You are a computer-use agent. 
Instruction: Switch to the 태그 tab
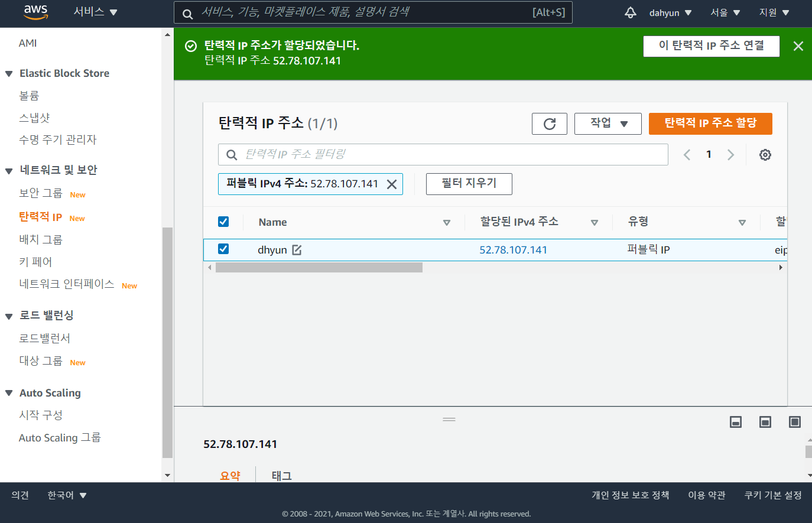tap(282, 476)
